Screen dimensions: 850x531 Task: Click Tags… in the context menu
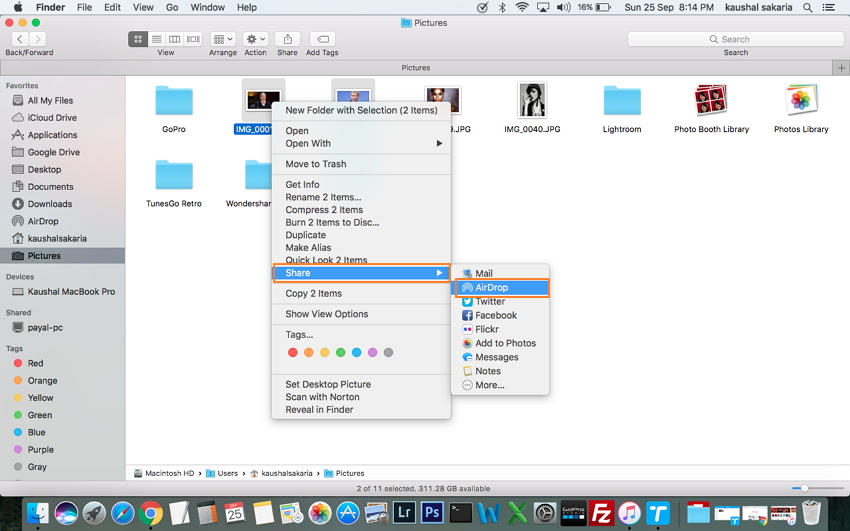point(299,335)
